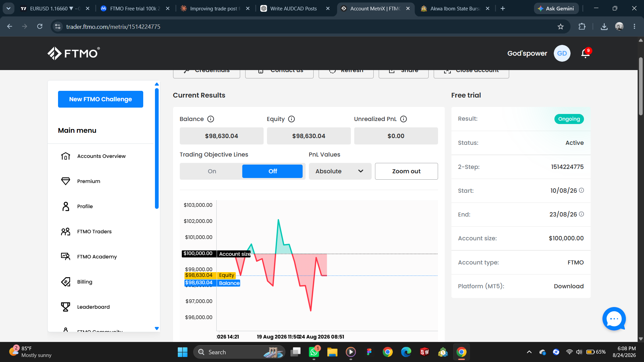The width and height of the screenshot is (644, 362).
Task: Open Billing menu link
Action: (85, 282)
